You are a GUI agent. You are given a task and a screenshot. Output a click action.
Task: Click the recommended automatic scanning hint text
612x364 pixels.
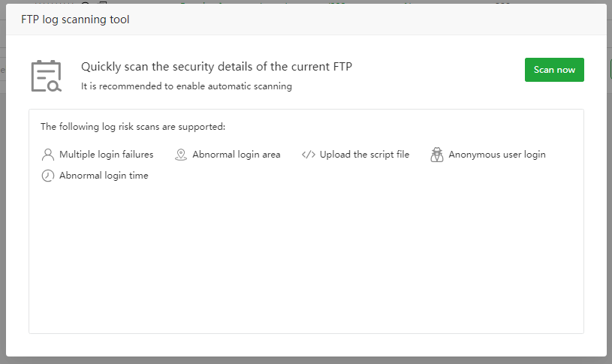pyautogui.click(x=186, y=86)
